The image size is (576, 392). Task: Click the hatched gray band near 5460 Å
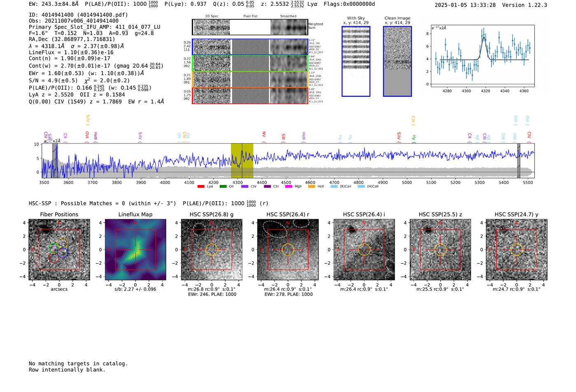518,161
